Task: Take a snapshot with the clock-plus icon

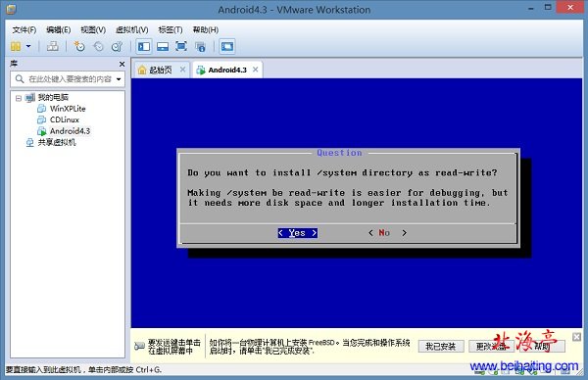Action: click(x=79, y=46)
